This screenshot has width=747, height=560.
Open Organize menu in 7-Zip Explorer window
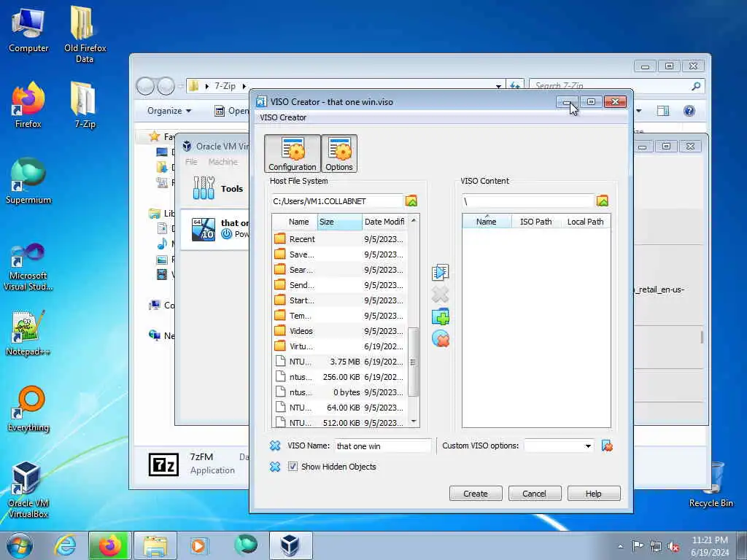click(169, 111)
